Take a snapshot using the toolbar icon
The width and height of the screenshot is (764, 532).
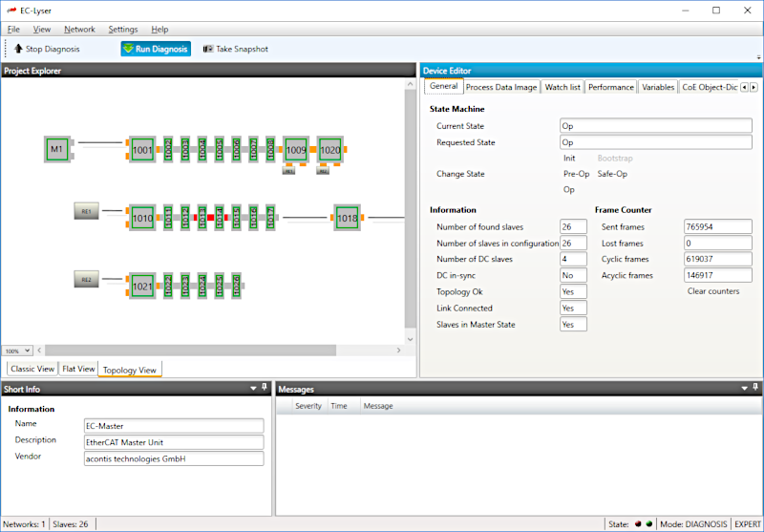click(x=208, y=49)
